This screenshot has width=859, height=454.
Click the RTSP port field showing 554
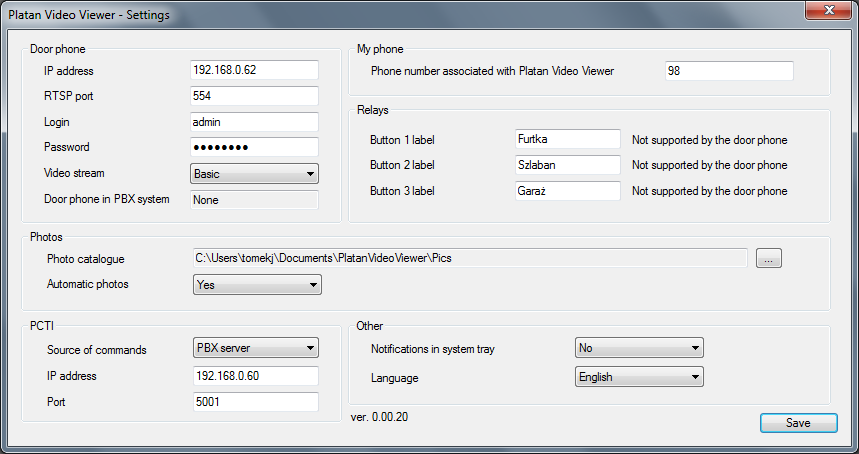click(x=254, y=96)
